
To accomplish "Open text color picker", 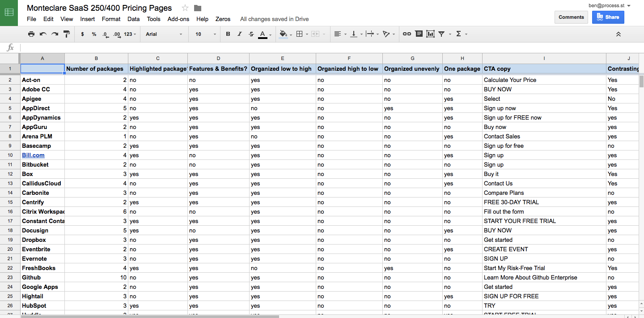I will coord(263,34).
